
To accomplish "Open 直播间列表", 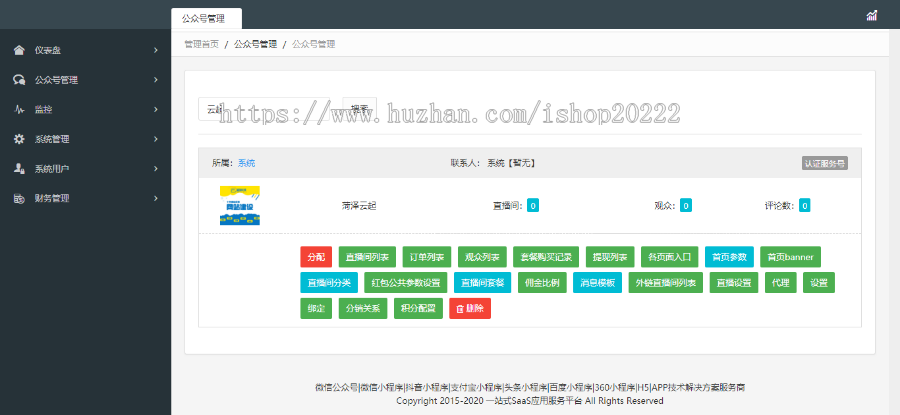I will [367, 257].
